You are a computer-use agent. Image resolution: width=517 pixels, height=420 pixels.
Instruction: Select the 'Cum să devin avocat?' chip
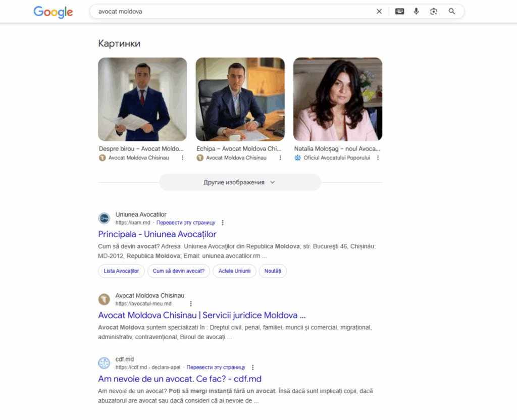(x=178, y=271)
